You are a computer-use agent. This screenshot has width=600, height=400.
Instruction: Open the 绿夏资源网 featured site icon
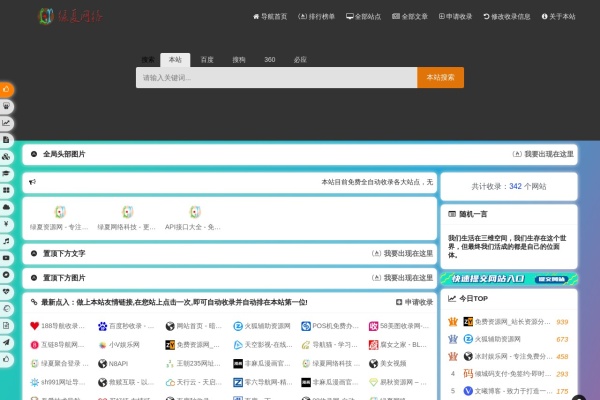pos(60,212)
